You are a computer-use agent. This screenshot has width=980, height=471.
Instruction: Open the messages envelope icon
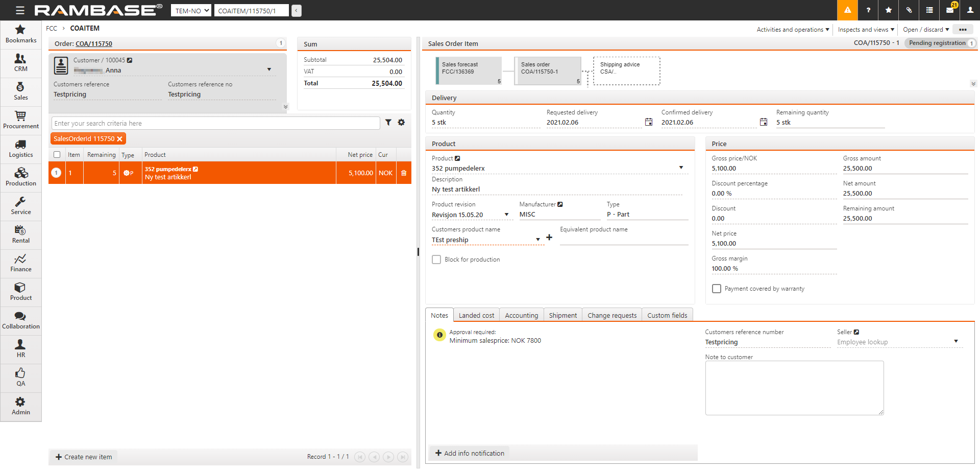point(949,10)
